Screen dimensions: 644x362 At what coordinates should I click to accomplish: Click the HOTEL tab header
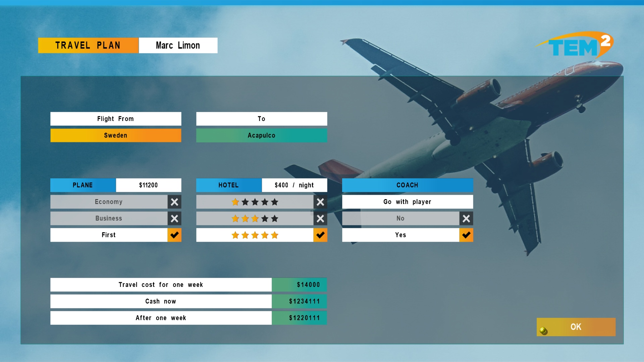(x=229, y=185)
